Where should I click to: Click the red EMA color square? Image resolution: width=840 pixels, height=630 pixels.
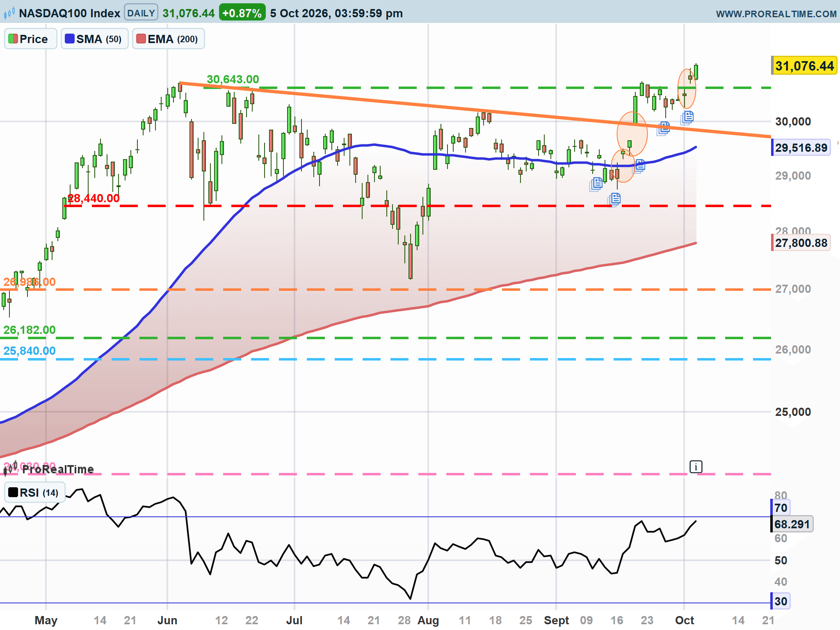tap(141, 39)
